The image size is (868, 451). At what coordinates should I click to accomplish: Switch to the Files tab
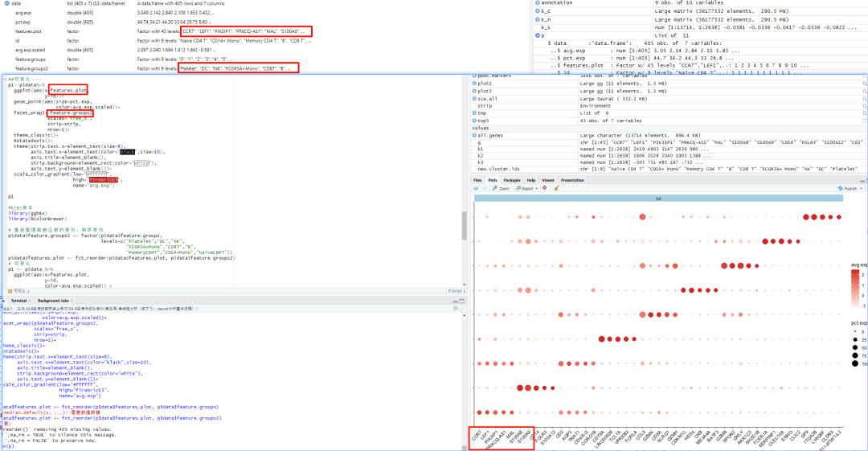[477, 180]
